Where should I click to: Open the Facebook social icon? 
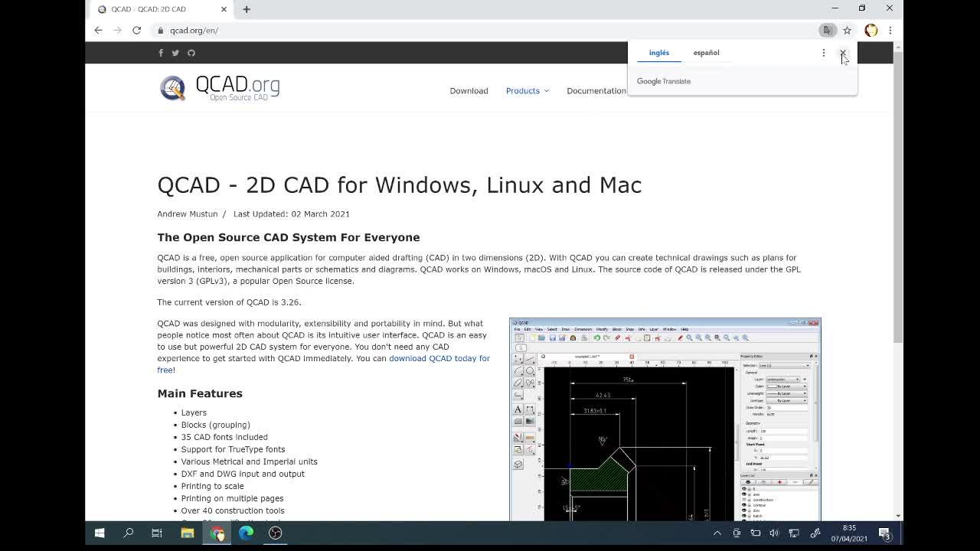tap(161, 53)
